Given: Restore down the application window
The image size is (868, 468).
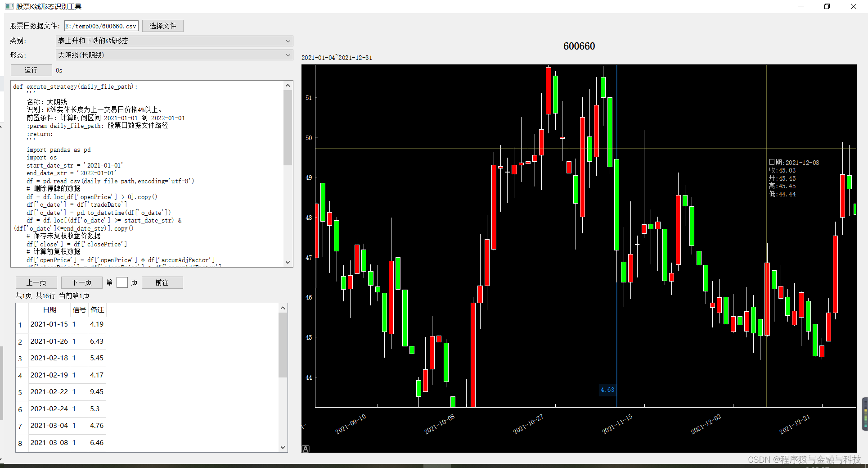Looking at the screenshot, I should pyautogui.click(x=827, y=6).
